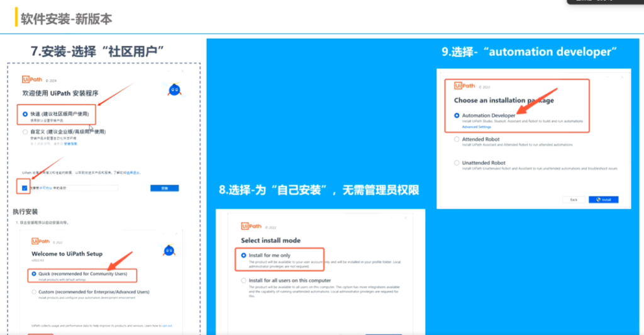Viewport: 644px width, 335px height.
Task: Click robot mascot beside Welcome to UiPath Setup
Action: [168, 251]
